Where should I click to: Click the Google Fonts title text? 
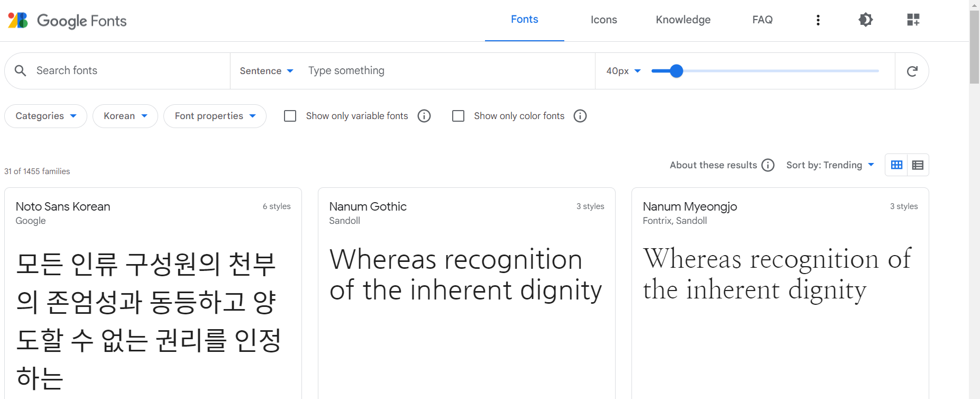pos(82,21)
